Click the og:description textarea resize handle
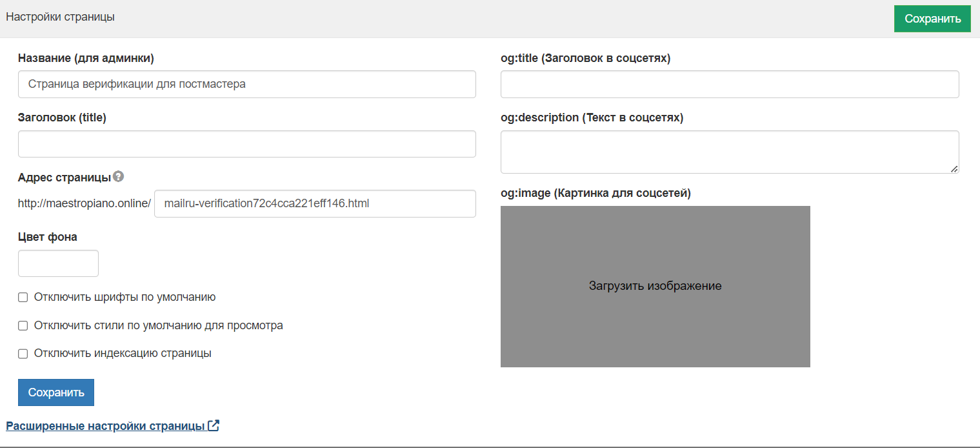Viewport: 980px width, 448px height. pyautogui.click(x=954, y=168)
